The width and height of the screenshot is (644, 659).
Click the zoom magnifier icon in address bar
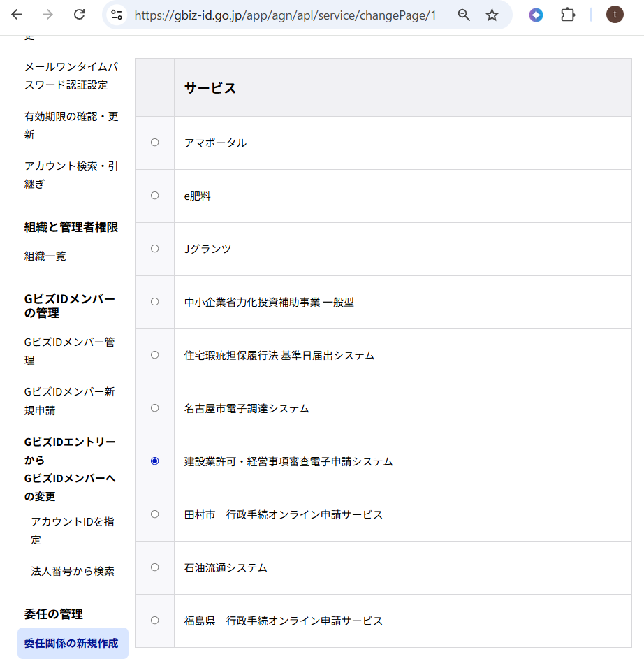click(x=464, y=15)
